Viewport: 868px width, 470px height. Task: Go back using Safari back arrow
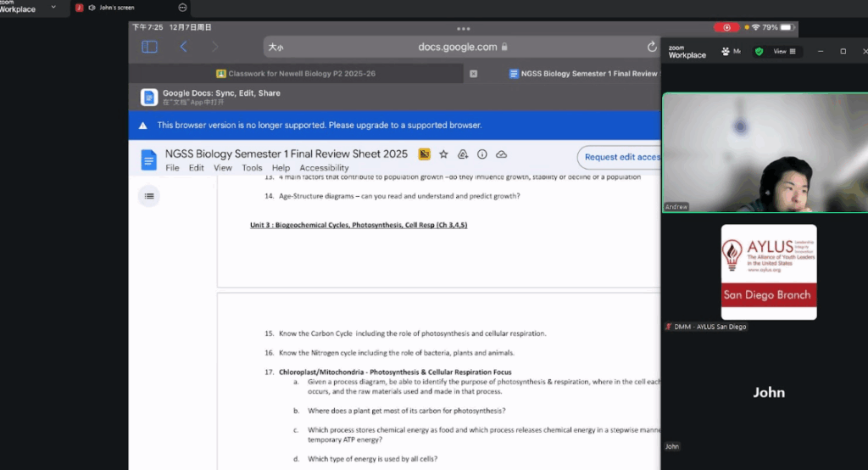pos(183,47)
